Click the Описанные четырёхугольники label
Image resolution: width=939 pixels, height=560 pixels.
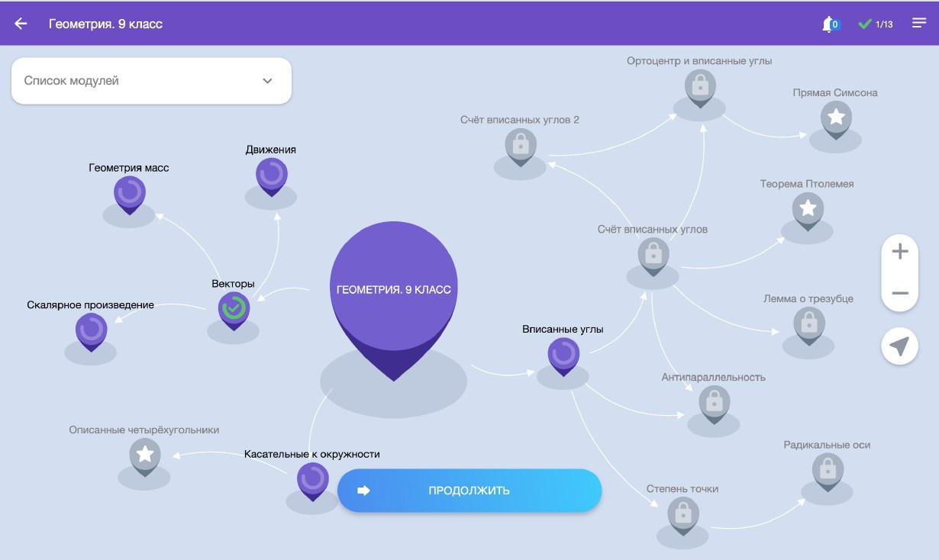pos(144,430)
